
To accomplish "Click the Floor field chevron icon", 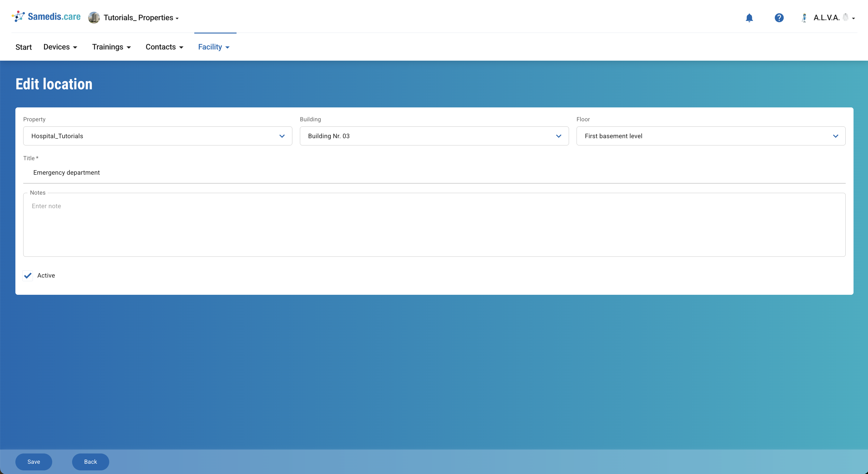I will (835, 136).
